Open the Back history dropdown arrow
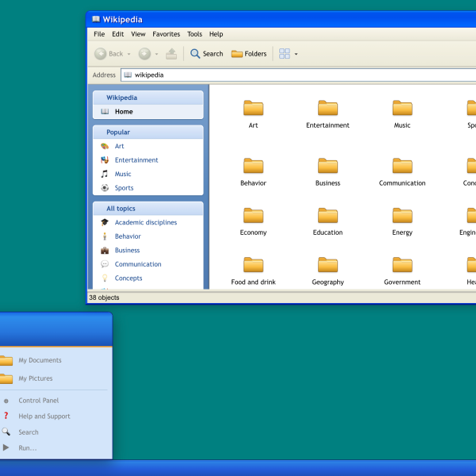Image resolution: width=476 pixels, height=476 pixels. tap(129, 54)
